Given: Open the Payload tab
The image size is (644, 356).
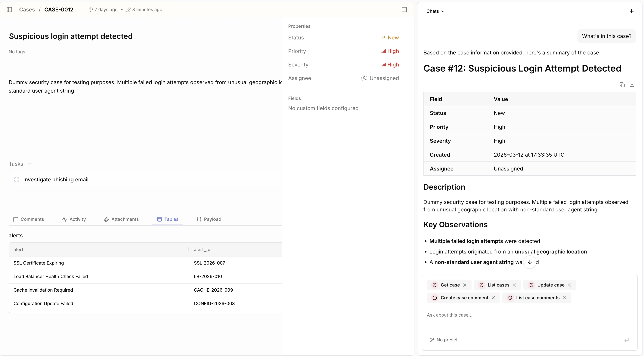Looking at the screenshot, I should 209,219.
